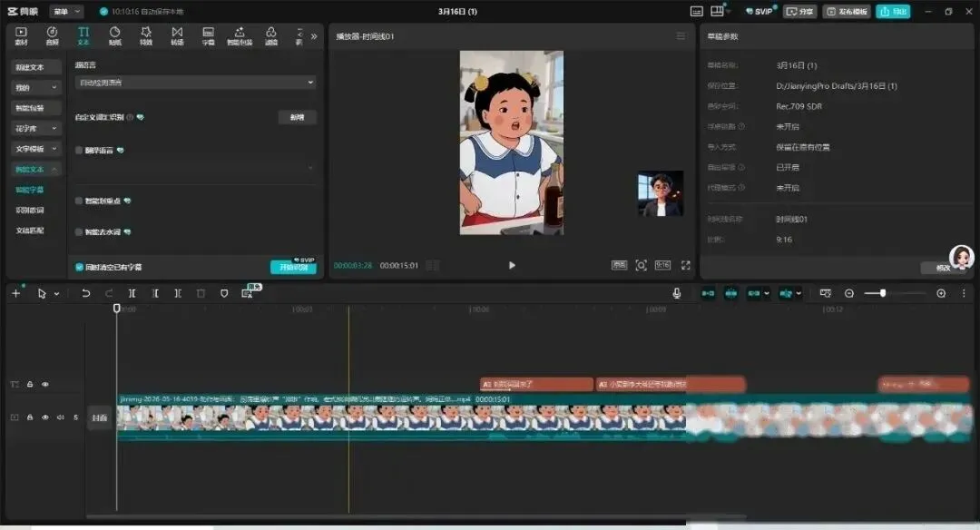Click the 开始识别 start recognition button
Image resolution: width=980 pixels, height=530 pixels.
point(293,268)
